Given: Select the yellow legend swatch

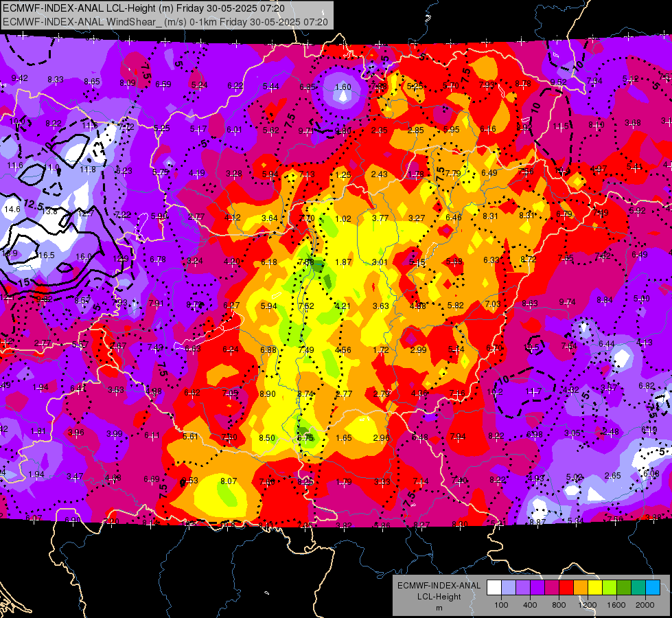Looking at the screenshot, I should click(595, 587).
